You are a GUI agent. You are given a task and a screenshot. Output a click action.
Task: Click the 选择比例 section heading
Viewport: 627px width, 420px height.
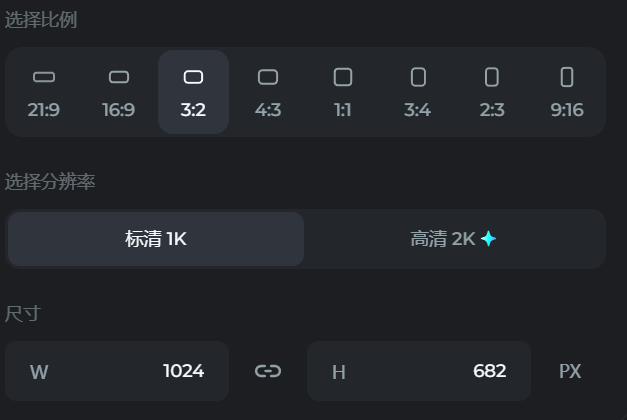(x=41, y=20)
